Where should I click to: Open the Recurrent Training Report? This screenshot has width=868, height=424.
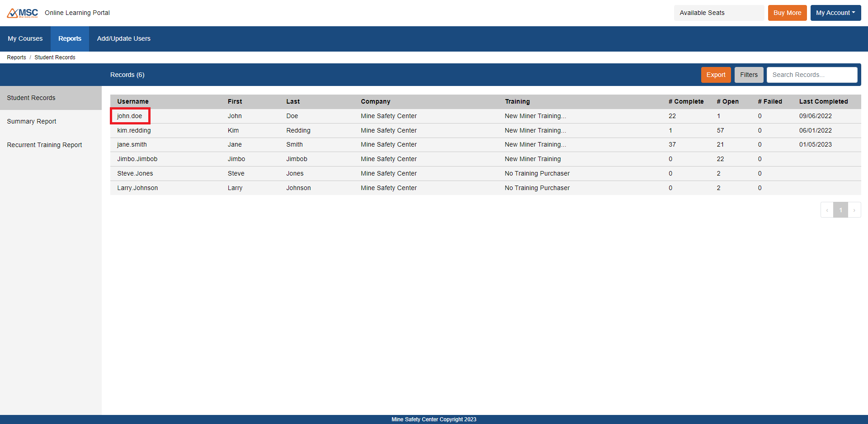pos(51,145)
